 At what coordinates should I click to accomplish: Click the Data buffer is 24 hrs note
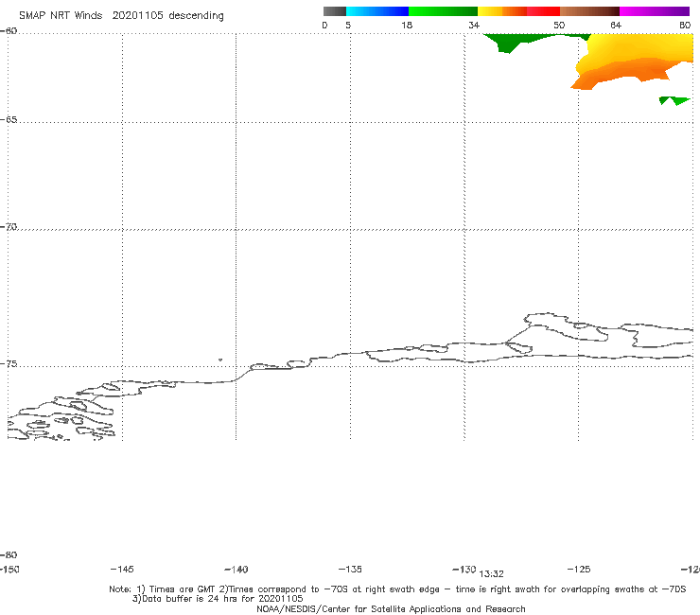[218, 599]
